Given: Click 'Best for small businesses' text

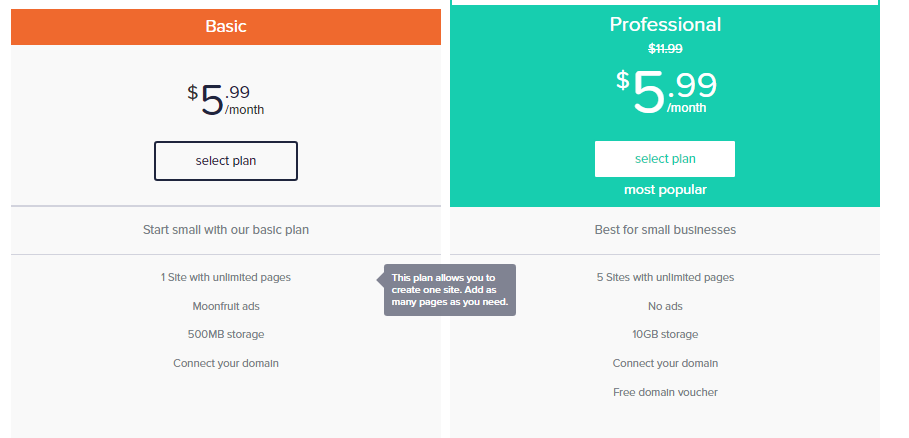Looking at the screenshot, I should (x=665, y=229).
